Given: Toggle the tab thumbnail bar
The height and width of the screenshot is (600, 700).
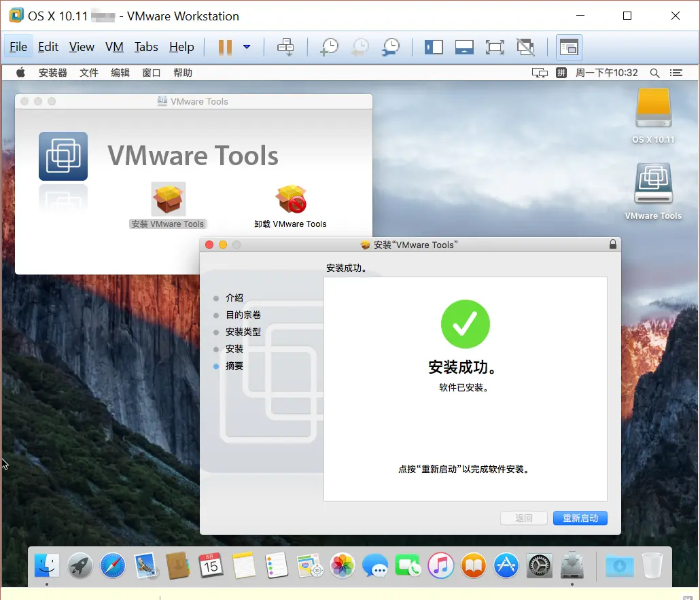Looking at the screenshot, I should point(465,47).
